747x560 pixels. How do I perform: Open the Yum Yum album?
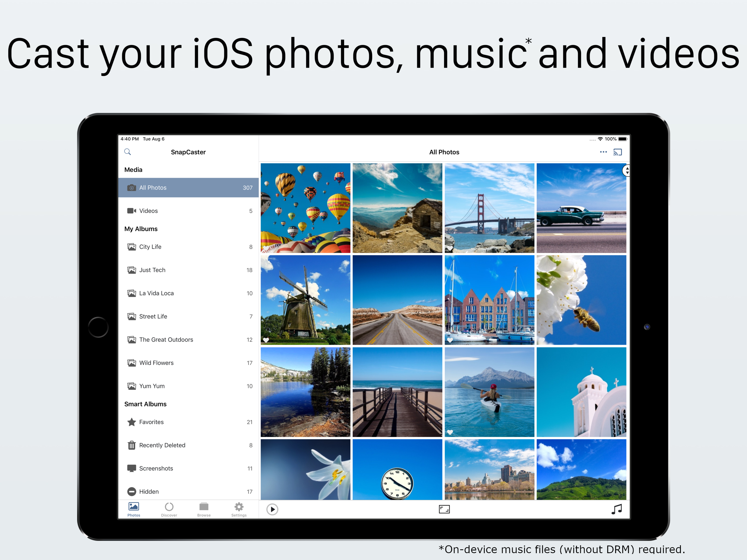pyautogui.click(x=188, y=386)
